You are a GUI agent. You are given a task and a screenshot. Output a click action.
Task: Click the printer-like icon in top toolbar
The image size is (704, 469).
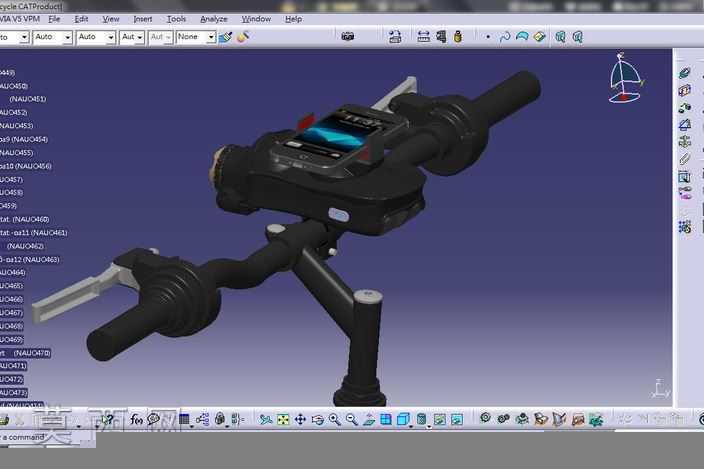tap(395, 37)
